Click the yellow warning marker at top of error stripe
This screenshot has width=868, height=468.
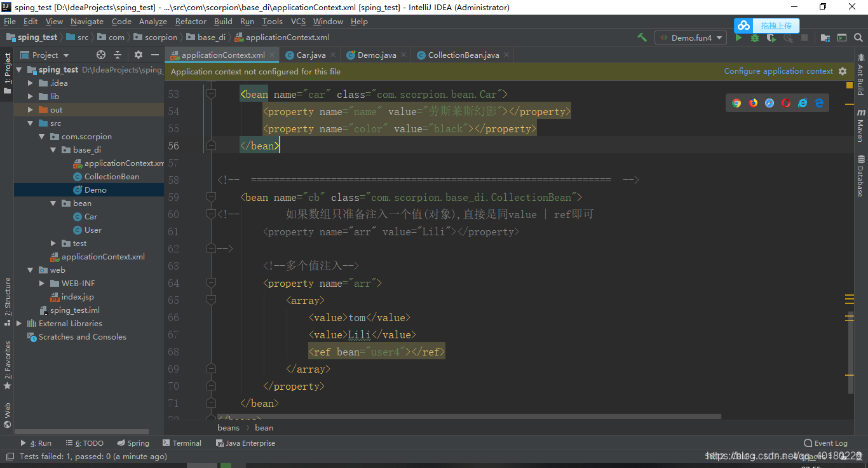850,85
